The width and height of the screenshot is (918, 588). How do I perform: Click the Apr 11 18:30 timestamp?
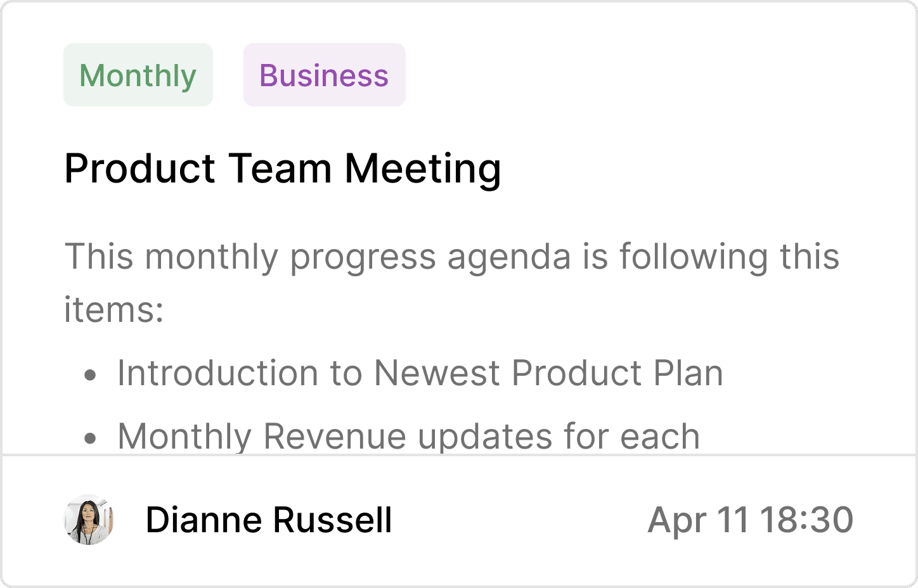tap(751, 520)
